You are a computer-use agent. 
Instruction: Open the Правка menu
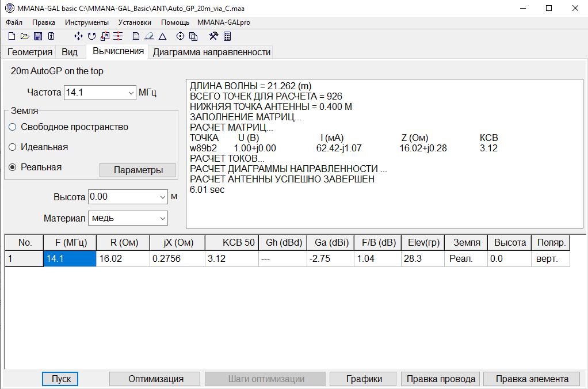(x=44, y=22)
